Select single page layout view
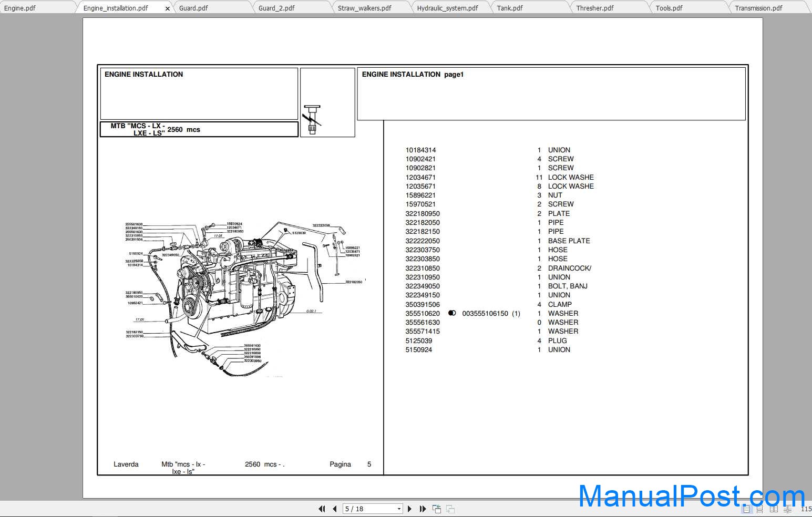The image size is (812, 517). tap(746, 509)
